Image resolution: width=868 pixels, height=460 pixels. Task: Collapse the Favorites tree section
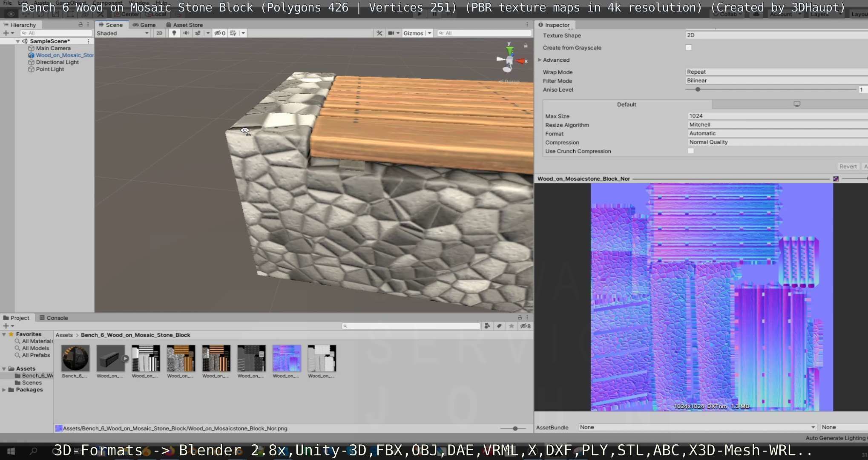pos(4,334)
